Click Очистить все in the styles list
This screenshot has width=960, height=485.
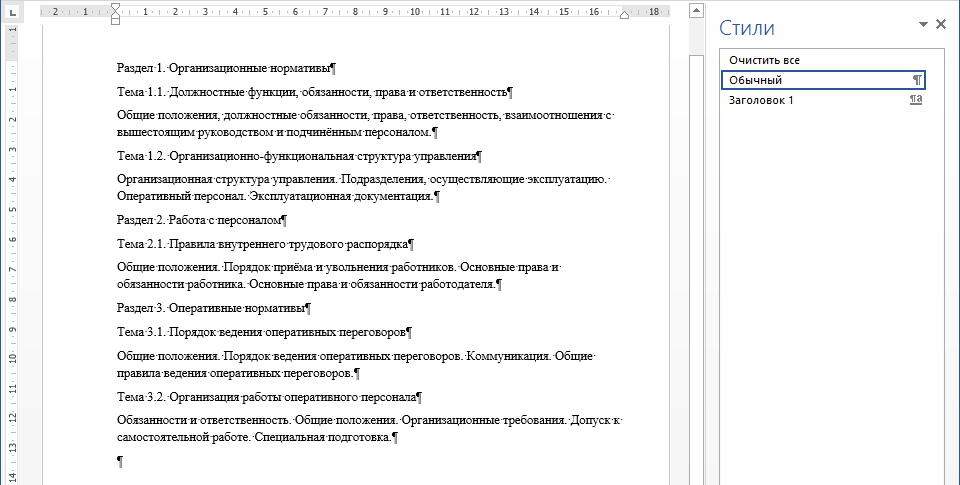click(x=764, y=60)
